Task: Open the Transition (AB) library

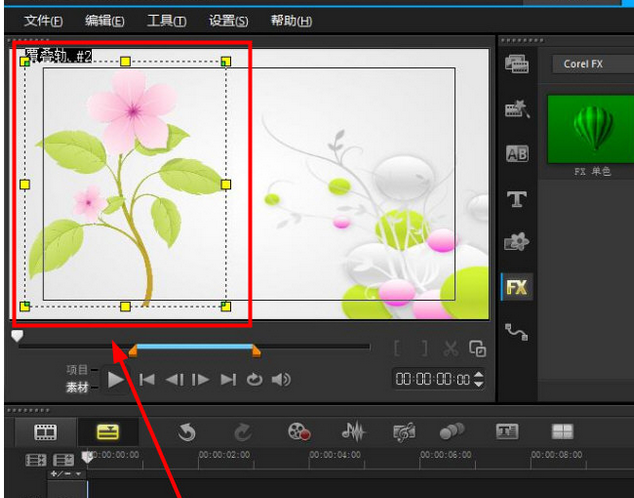Action: [x=517, y=154]
